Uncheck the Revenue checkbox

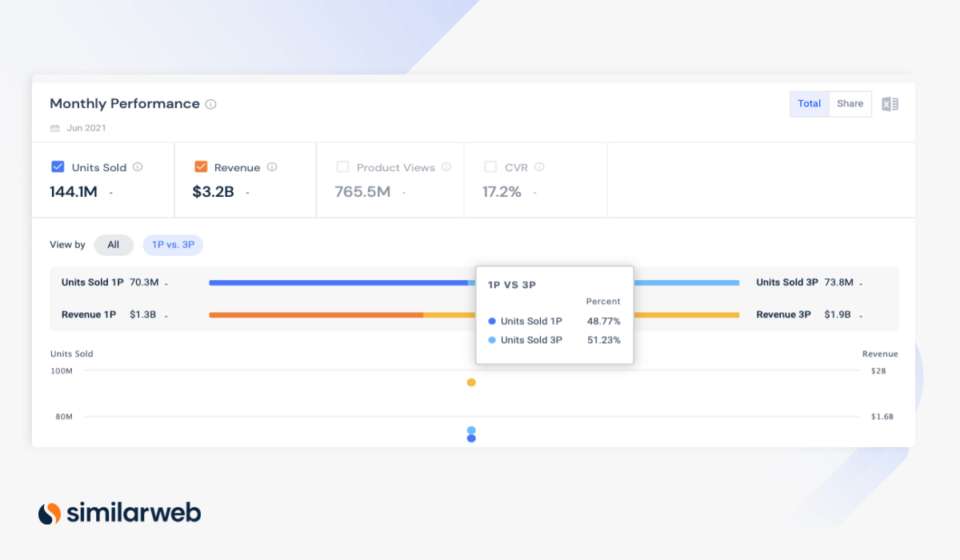201,167
